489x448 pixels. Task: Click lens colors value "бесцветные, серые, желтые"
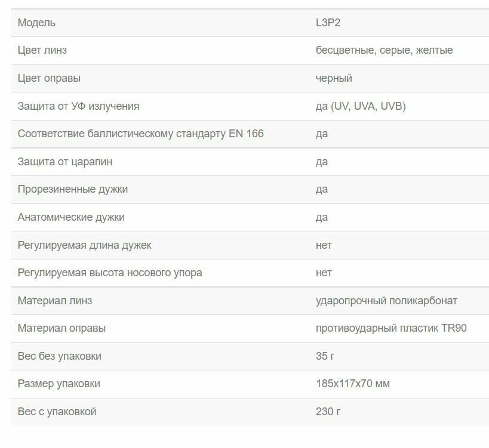click(x=384, y=50)
